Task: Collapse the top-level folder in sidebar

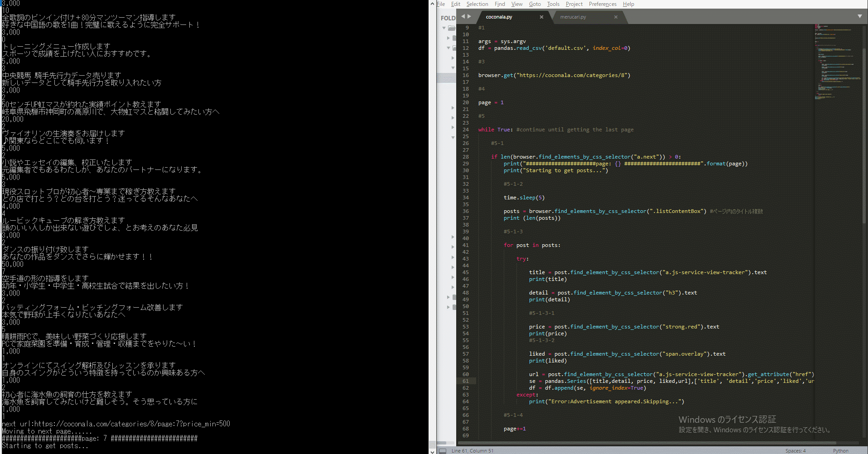Action: (444, 28)
